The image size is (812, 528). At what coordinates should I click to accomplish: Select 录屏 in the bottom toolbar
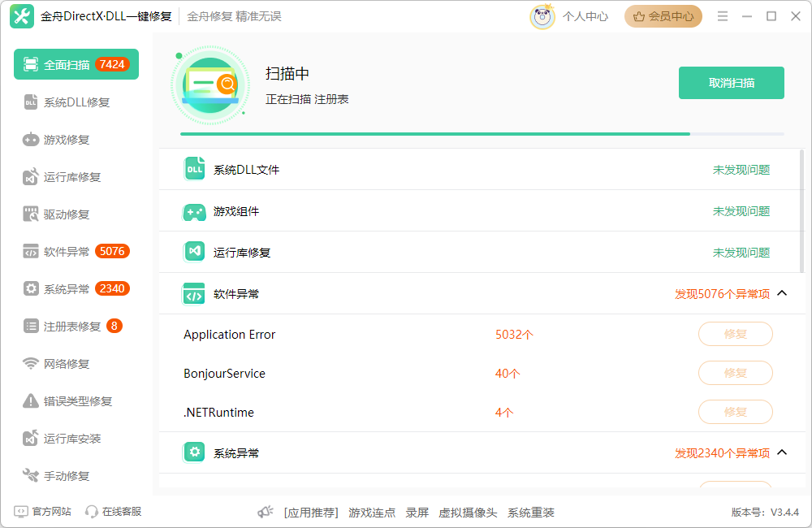click(x=417, y=513)
